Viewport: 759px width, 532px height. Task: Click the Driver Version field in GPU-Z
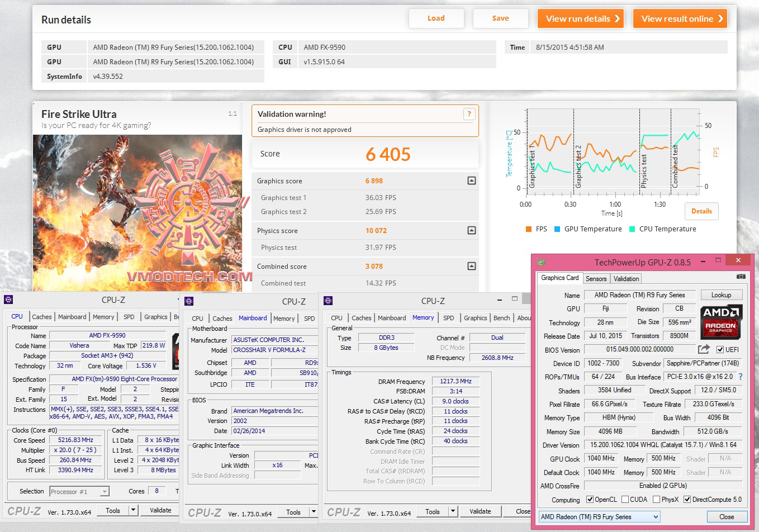pos(663,445)
